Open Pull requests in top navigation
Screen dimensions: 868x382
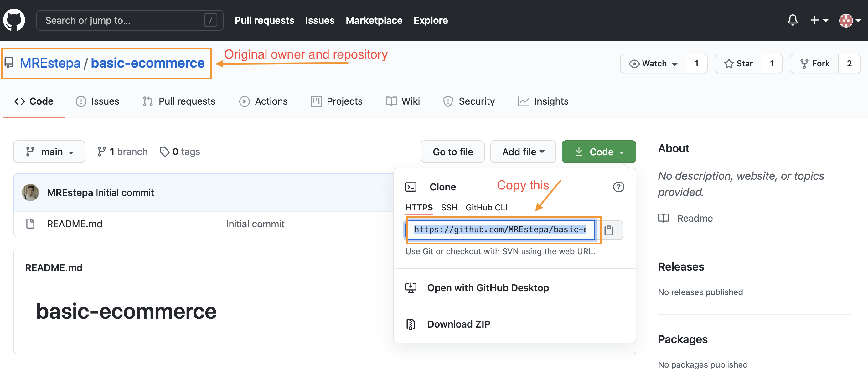click(x=264, y=20)
